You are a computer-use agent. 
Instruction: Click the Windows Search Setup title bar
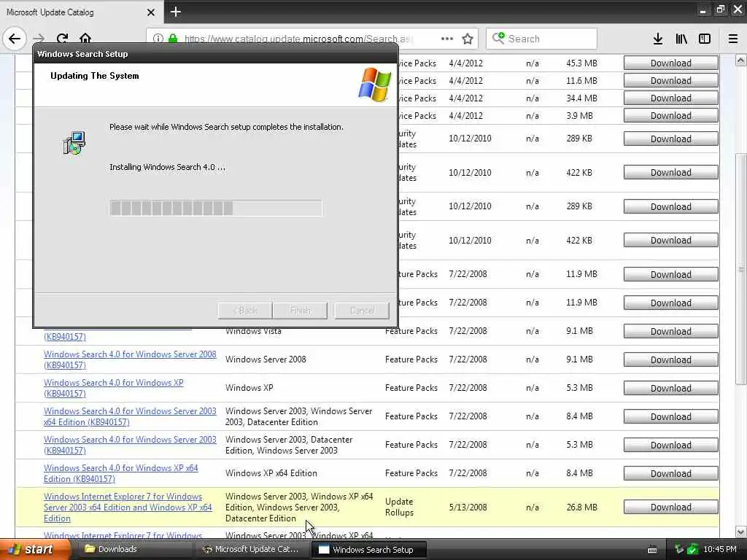pyautogui.click(x=215, y=54)
